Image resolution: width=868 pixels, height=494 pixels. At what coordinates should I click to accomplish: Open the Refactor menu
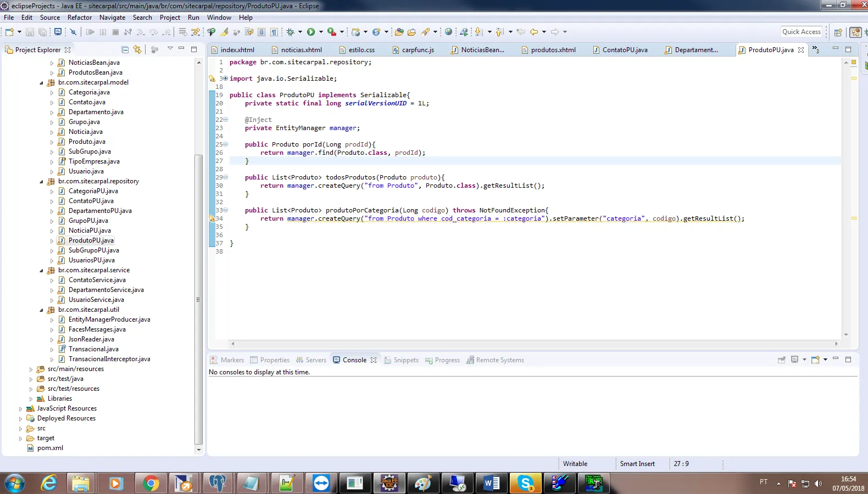[x=80, y=18]
